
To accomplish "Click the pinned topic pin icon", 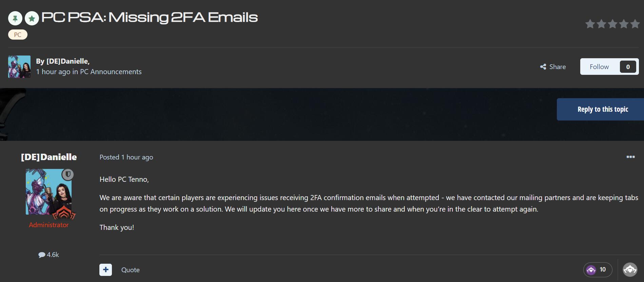I will pyautogui.click(x=15, y=18).
